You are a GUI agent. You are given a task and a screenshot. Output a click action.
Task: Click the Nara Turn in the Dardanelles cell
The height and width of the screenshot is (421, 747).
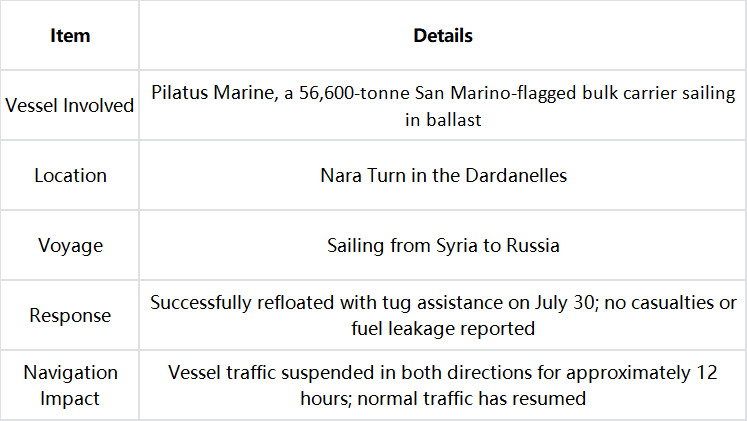tap(443, 175)
